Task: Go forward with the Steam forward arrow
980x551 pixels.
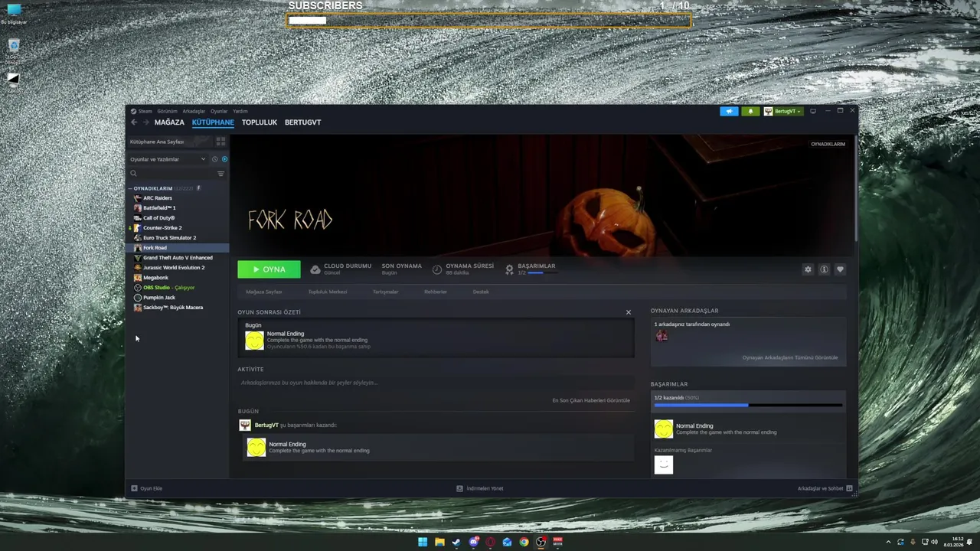Action: [145, 122]
